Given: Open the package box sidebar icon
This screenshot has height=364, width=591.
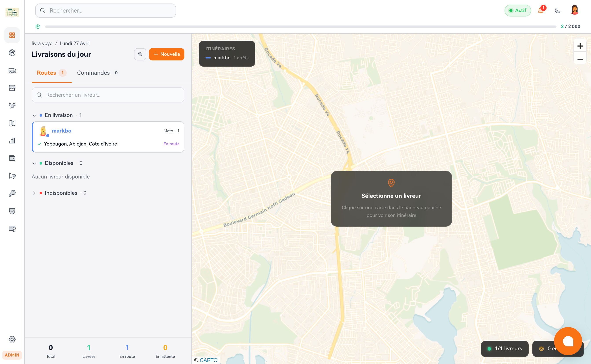Looking at the screenshot, I should click(x=12, y=53).
